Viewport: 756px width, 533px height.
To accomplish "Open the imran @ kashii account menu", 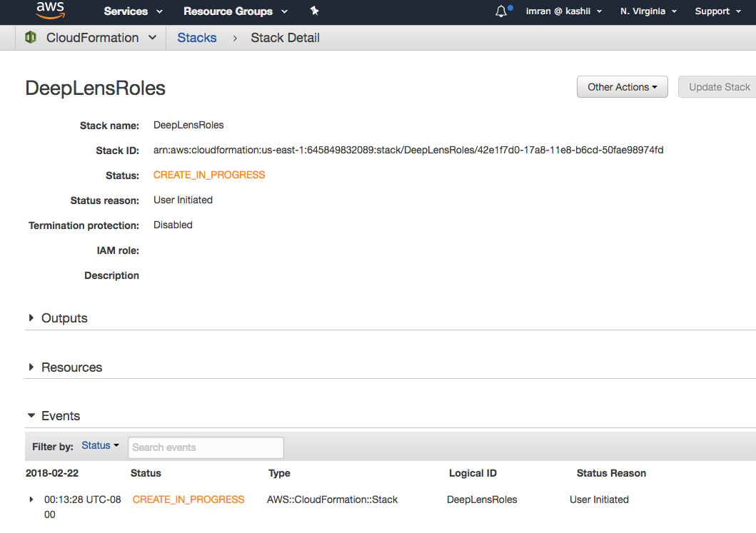I will [x=564, y=11].
